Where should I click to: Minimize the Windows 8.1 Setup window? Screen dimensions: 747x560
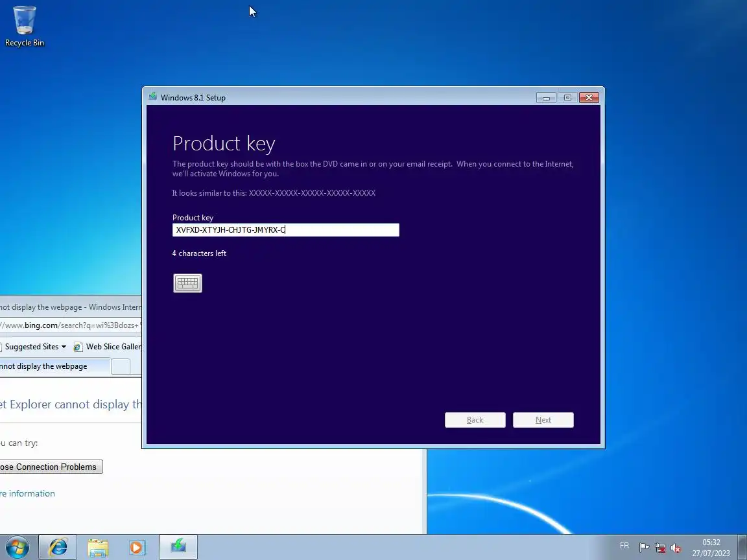546,98
